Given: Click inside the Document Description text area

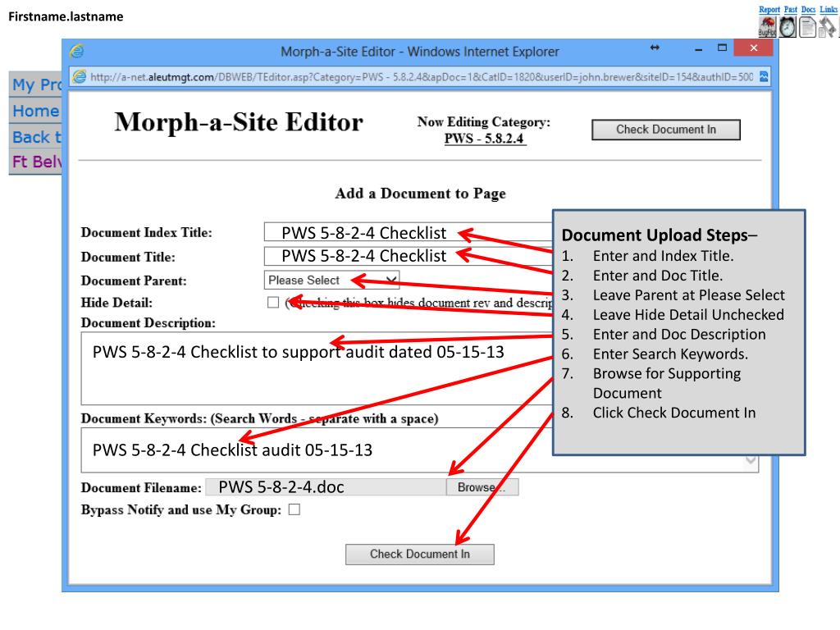Looking at the screenshot, I should click(x=317, y=368).
